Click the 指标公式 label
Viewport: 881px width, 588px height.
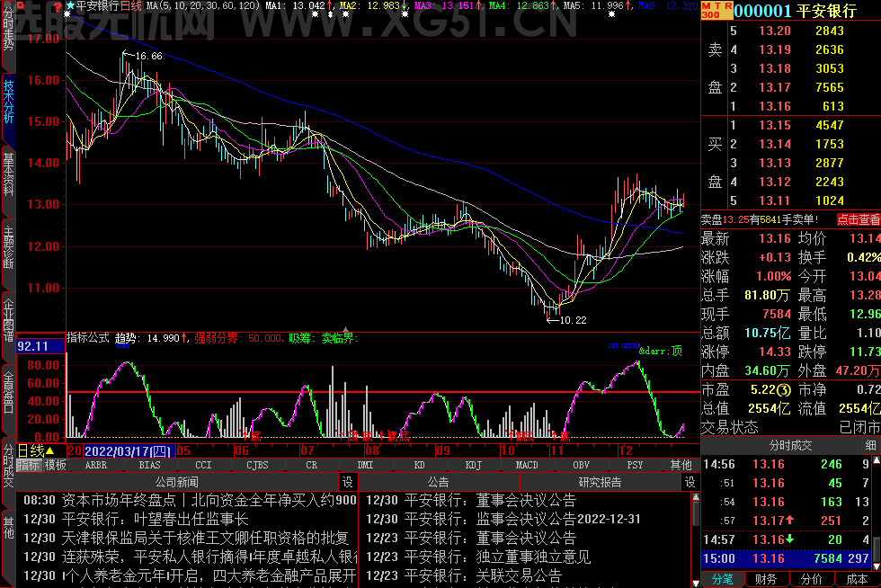pos(88,338)
